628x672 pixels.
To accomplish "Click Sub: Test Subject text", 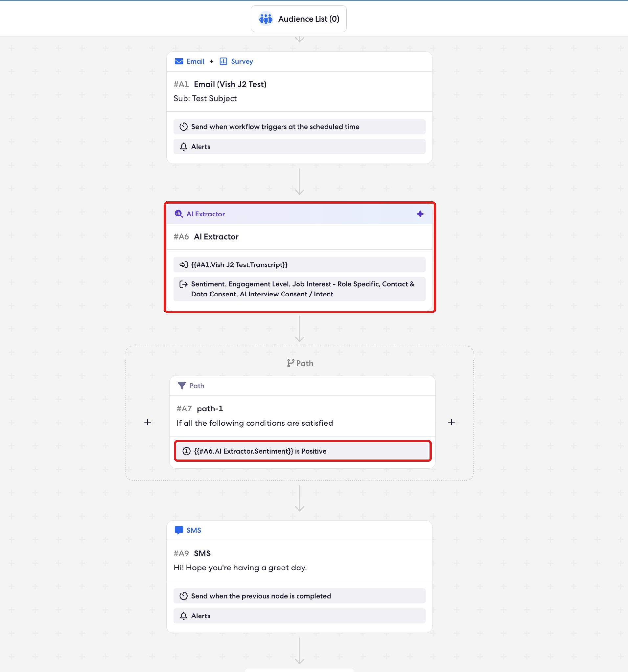I will coord(205,98).
